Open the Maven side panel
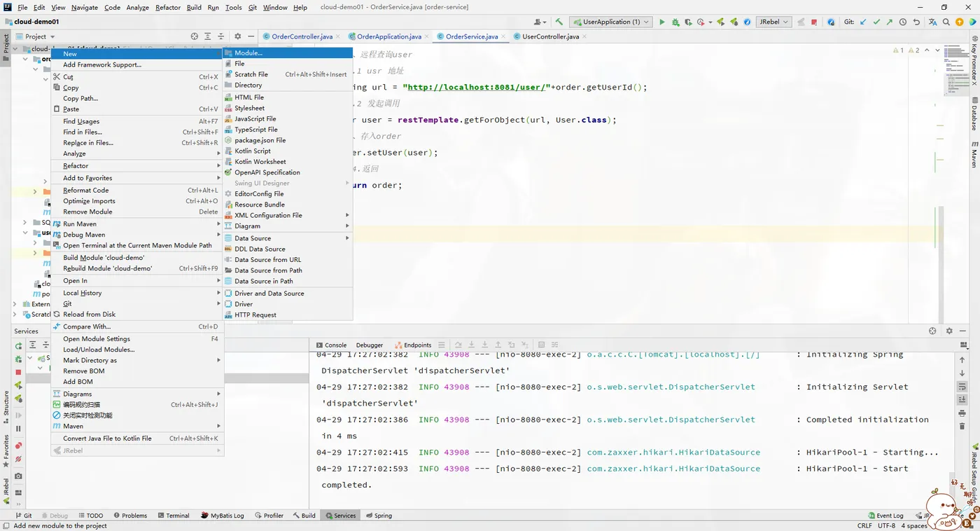This screenshot has height=531, width=980. (974, 153)
